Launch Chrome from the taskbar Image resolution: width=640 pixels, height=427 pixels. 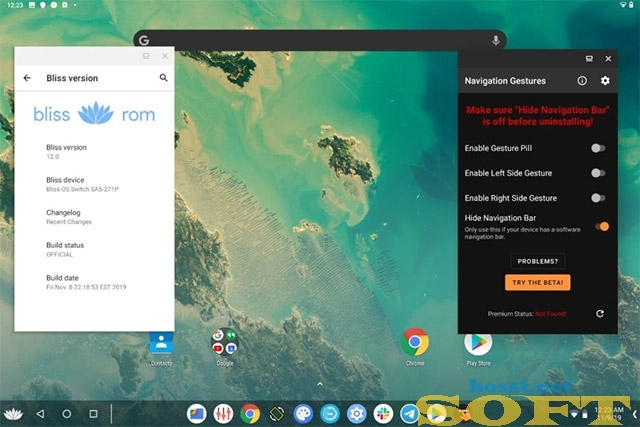click(x=250, y=414)
